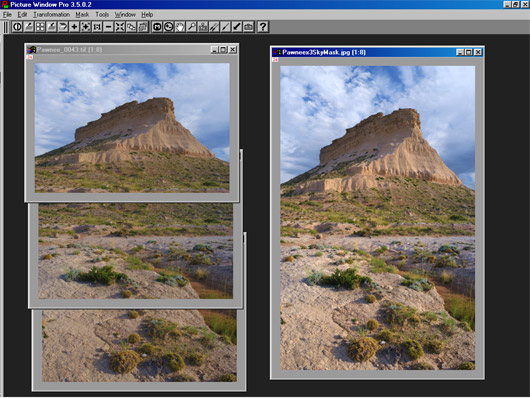Click the dark rounded-rectangle icon left of the clock
The image size is (530, 398).
coord(157,27)
